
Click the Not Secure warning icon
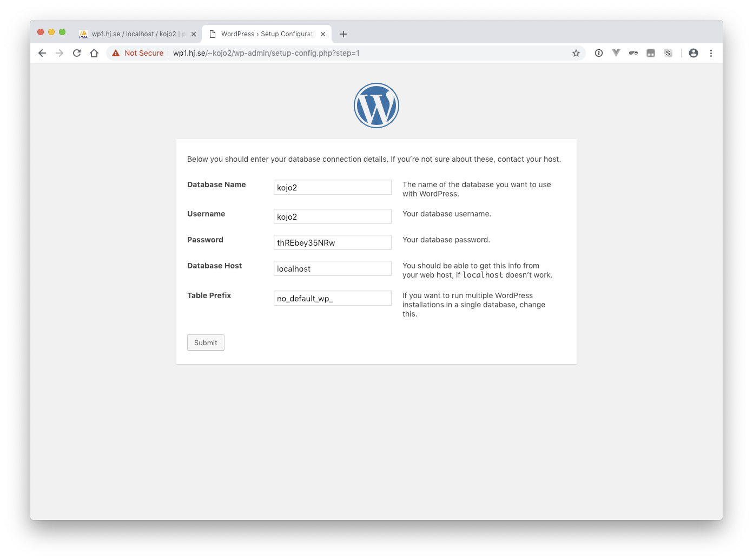click(116, 53)
